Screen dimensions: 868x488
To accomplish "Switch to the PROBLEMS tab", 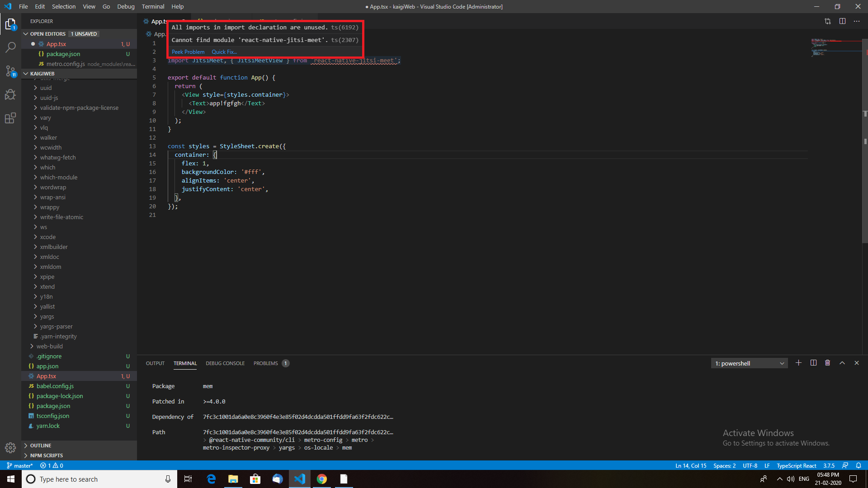I will click(266, 363).
